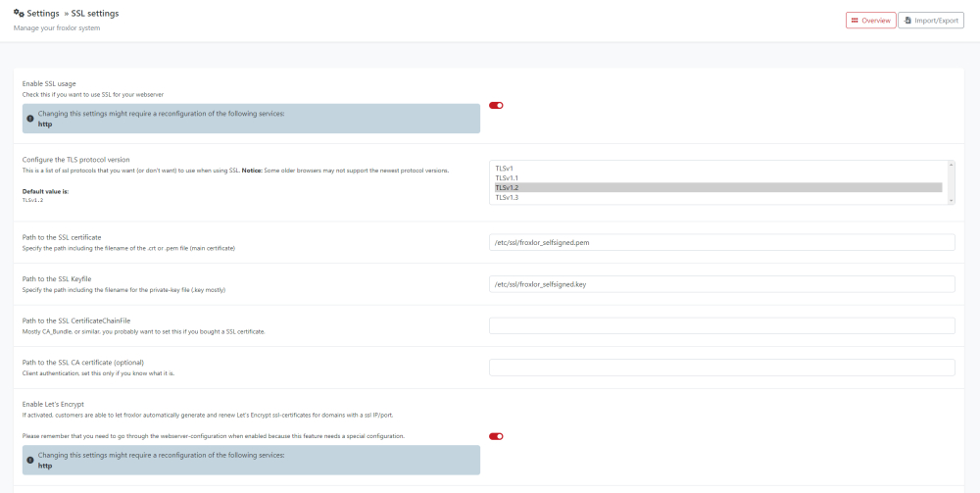Open the Import/Export button
The image size is (980, 493).
tap(930, 21)
